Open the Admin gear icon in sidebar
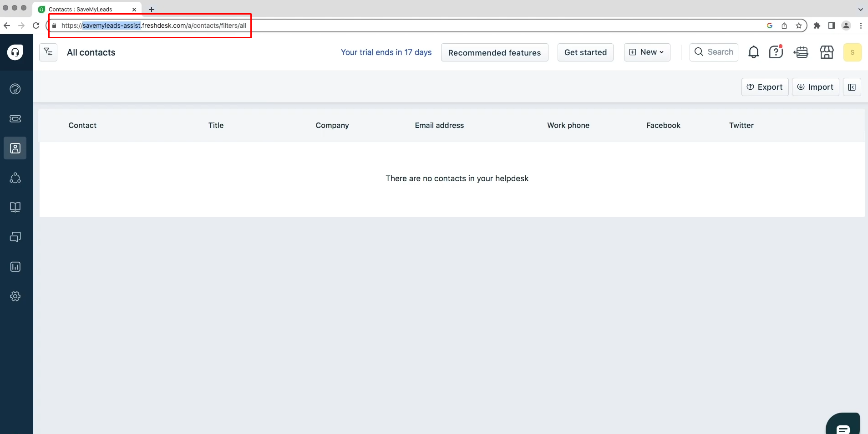 (15, 296)
